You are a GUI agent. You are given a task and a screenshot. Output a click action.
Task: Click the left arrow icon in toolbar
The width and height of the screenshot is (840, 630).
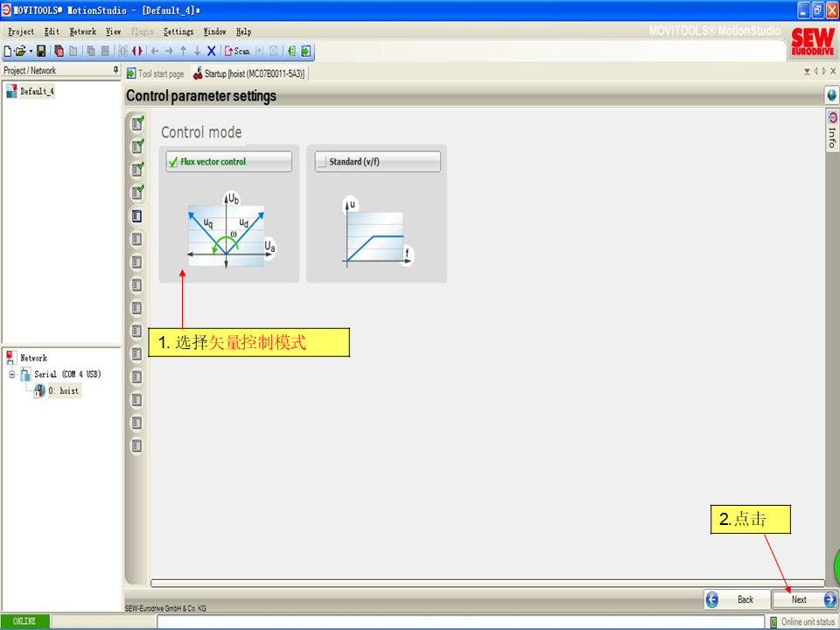pyautogui.click(x=155, y=52)
